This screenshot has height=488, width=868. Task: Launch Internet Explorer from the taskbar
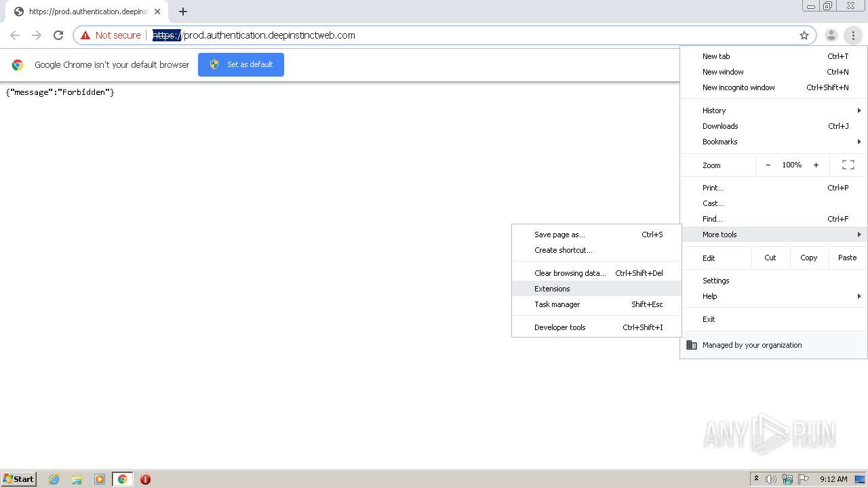[54, 479]
